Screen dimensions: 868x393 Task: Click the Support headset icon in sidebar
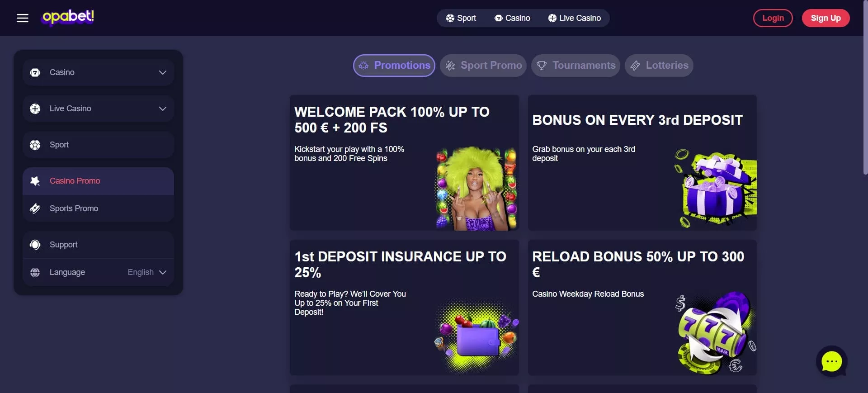[35, 245]
